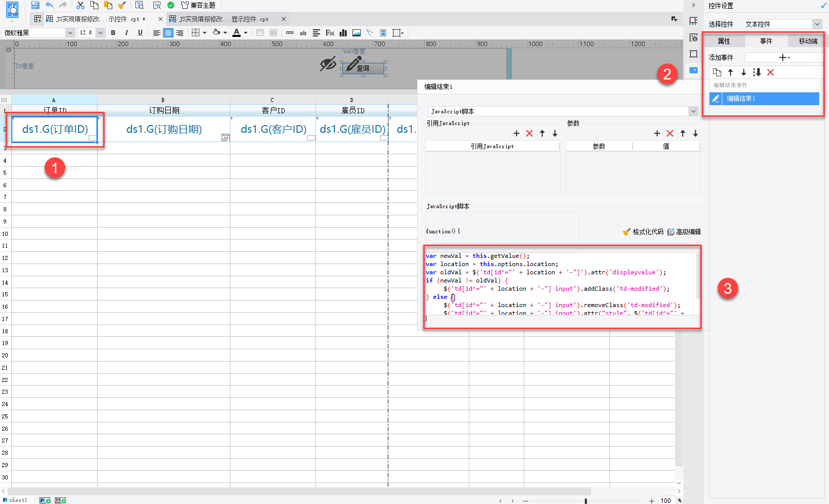Click the Cut scissors icon

point(81,5)
